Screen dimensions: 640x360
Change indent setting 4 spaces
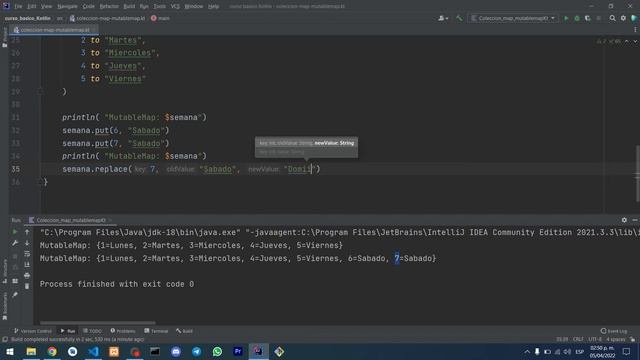click(x=615, y=339)
